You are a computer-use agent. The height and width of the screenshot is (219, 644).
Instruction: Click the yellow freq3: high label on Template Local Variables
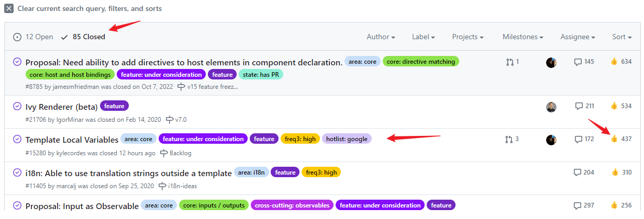pos(301,139)
